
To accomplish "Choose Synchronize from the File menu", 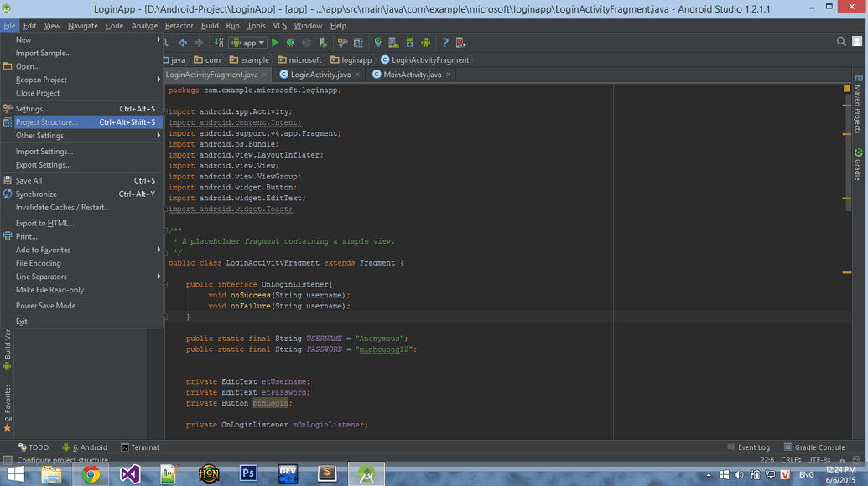I will [82, 194].
